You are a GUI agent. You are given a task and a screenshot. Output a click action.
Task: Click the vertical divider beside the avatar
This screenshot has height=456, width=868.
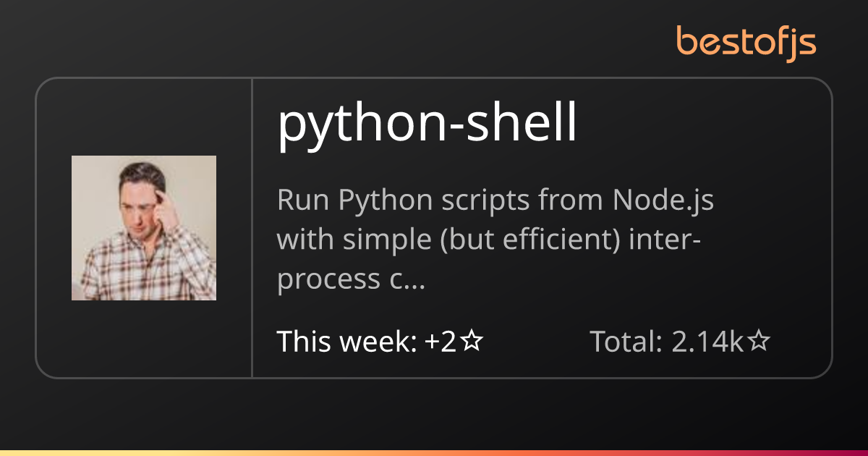point(252,228)
